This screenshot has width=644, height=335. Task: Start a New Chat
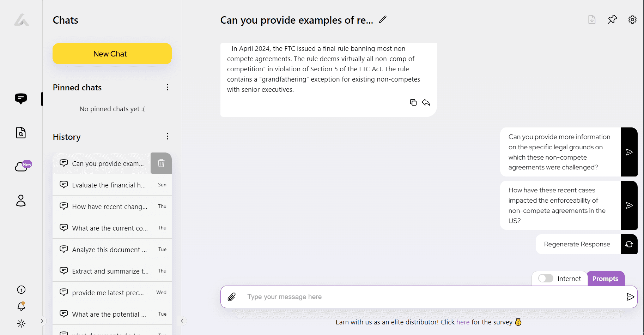pos(112,54)
